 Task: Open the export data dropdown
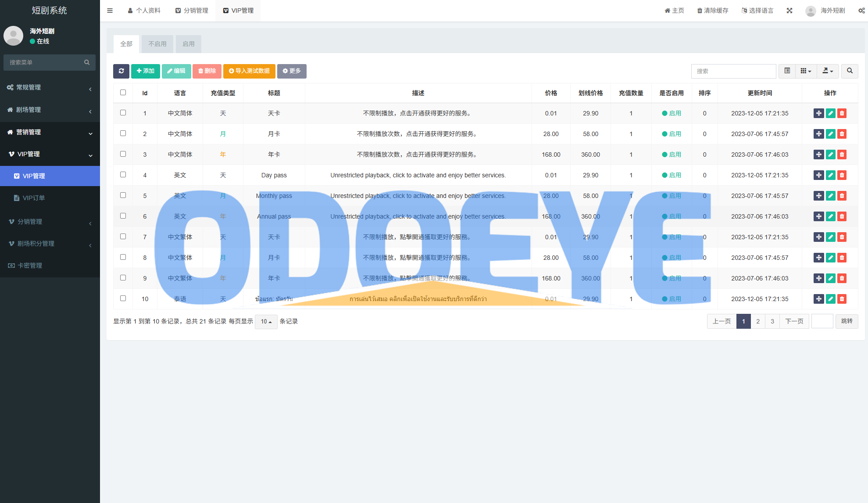828,71
